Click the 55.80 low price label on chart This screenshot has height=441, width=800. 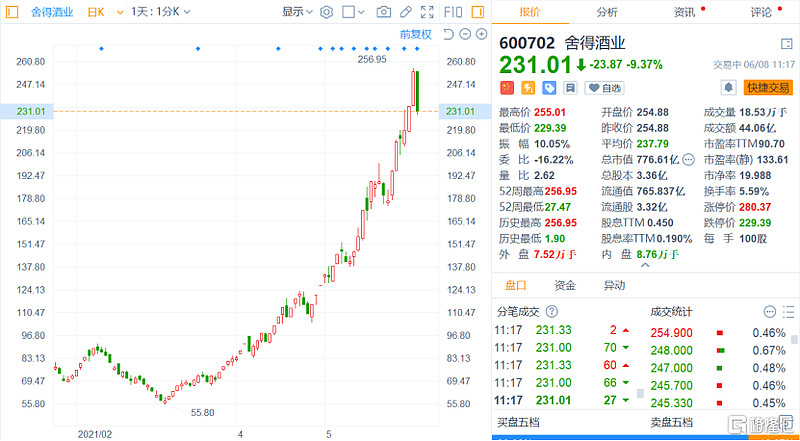pos(203,412)
